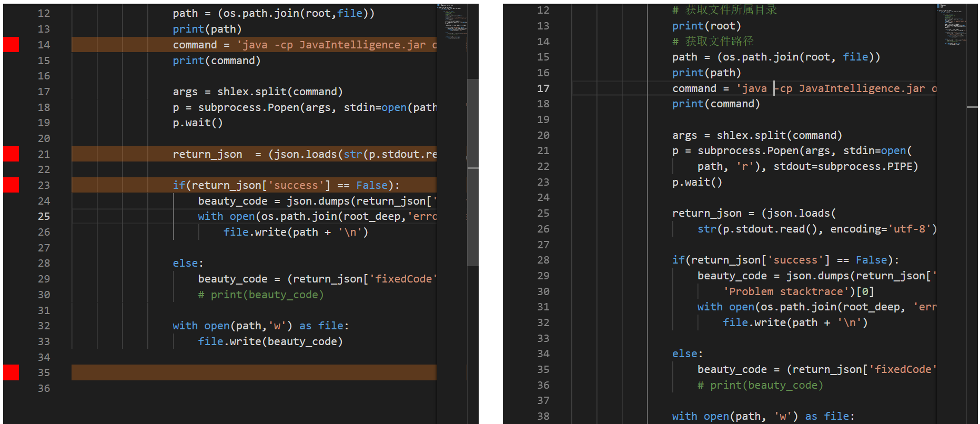Click 'print(root)' in the right pane

click(x=706, y=26)
